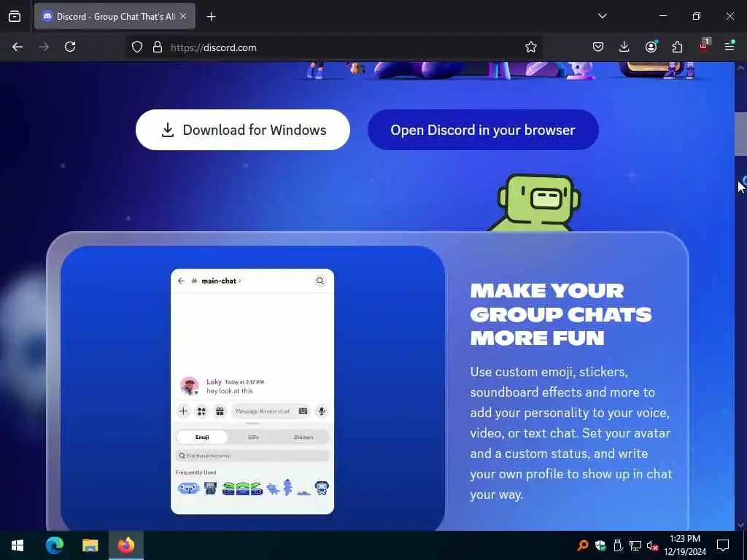Click the scrollbar down arrow

(740, 525)
